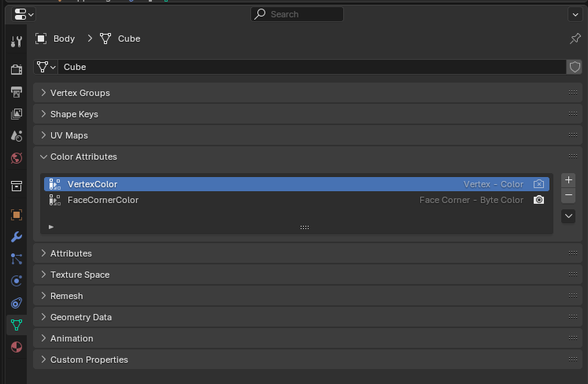
Task: Expand the UV Maps panel
Action: click(x=308, y=135)
